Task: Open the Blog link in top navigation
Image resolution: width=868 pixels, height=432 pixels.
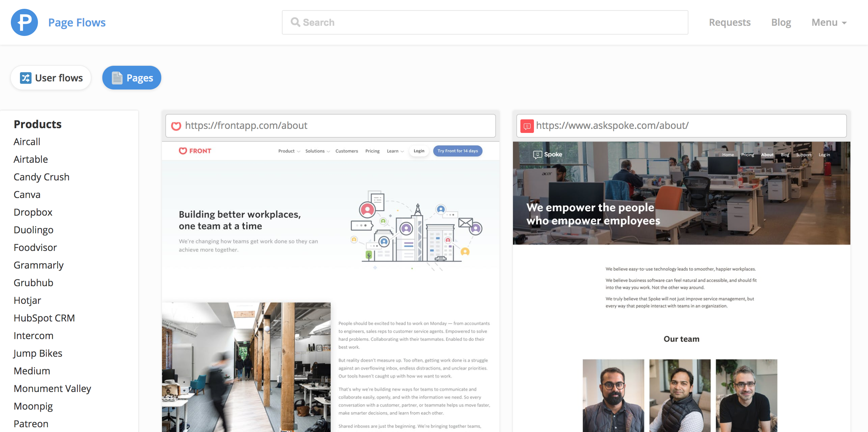Action: click(x=781, y=22)
